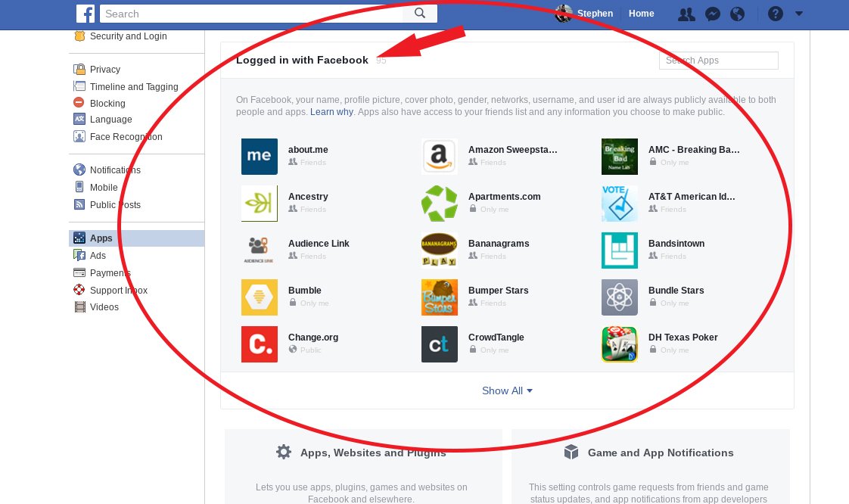Open the Messenger icon
Viewport: 849px width, 504px height.
tap(713, 14)
